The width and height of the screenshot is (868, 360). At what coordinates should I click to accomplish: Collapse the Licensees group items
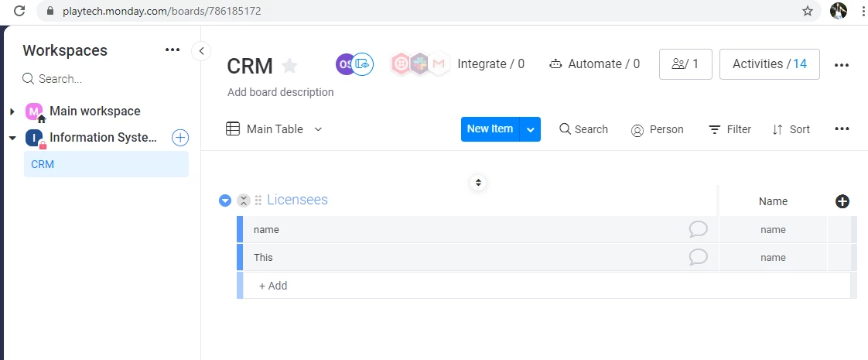tap(243, 201)
